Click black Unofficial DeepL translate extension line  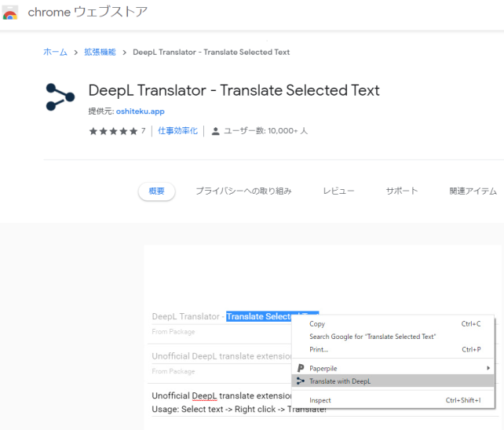point(222,395)
